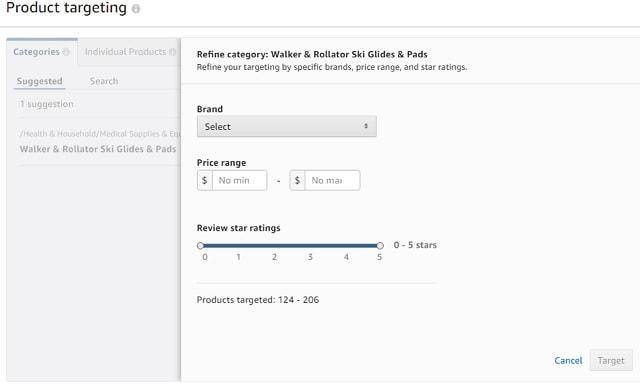Click the Refine category heading
640x389 pixels.
(x=312, y=54)
